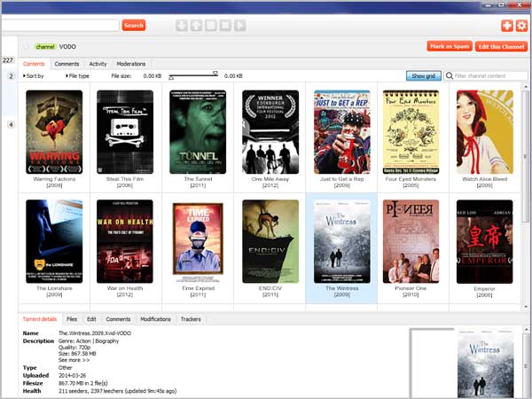Open the channel Comments tab
This screenshot has height=399, width=532.
[x=66, y=64]
